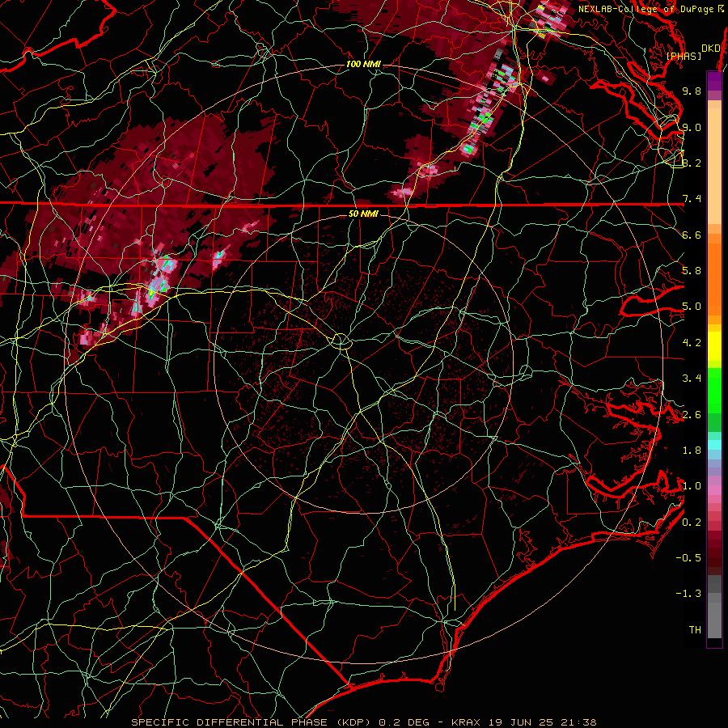Click the 5.8 scale label
This screenshot has height=728, width=728.
click(x=692, y=271)
